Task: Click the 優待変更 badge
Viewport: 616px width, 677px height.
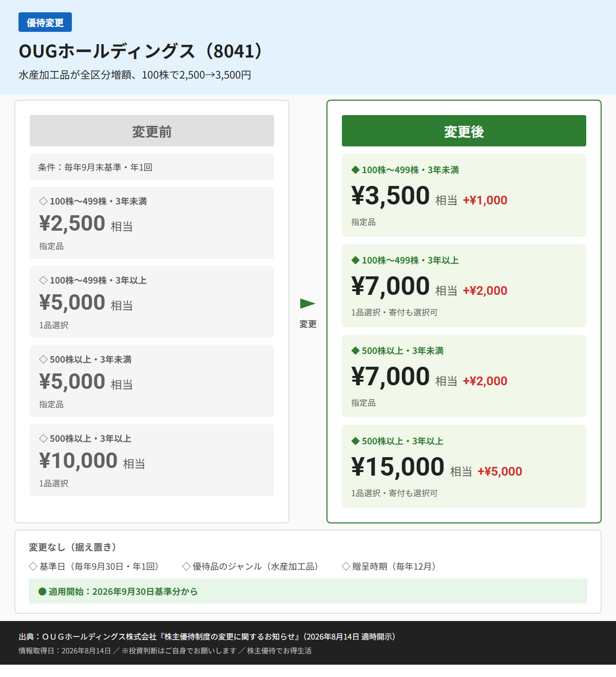Action: [x=45, y=23]
